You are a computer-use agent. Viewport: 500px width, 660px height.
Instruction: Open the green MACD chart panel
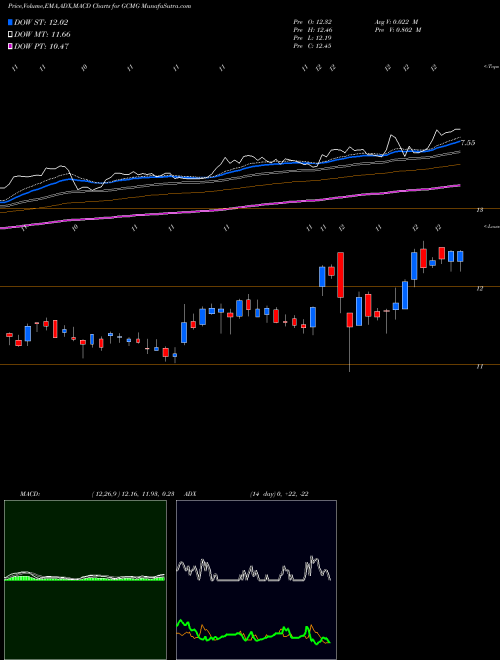(x=85, y=580)
